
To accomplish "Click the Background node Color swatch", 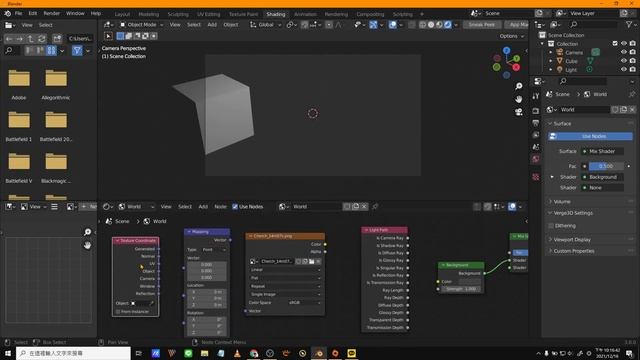I will [469, 282].
